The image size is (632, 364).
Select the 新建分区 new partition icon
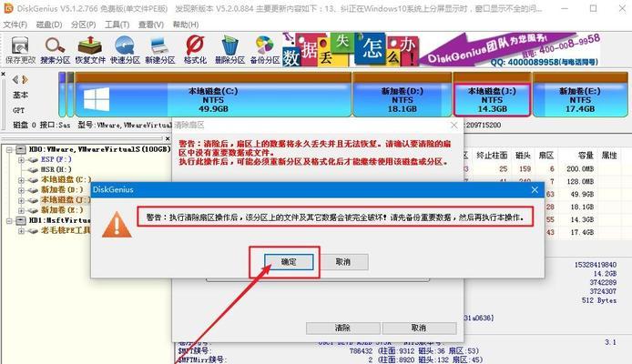coord(160,50)
